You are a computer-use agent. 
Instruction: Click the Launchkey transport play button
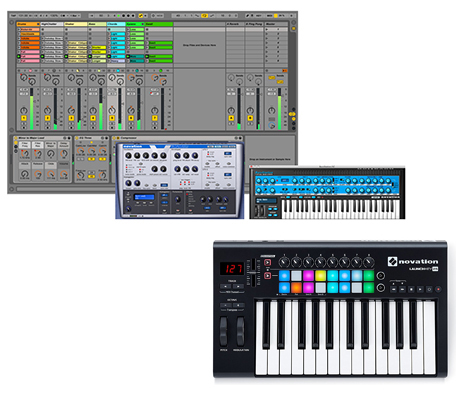click(420, 289)
